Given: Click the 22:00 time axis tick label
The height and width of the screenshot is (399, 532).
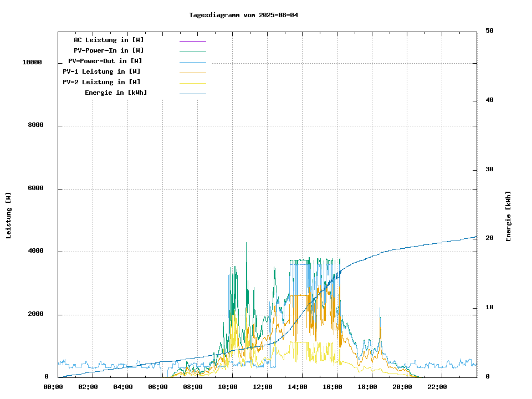Looking at the screenshot, I should [437, 387].
